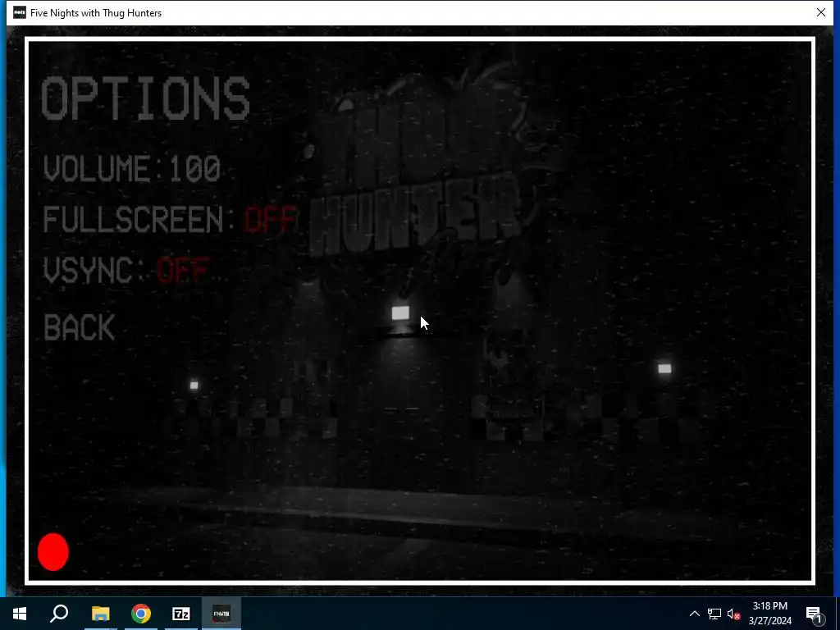This screenshot has height=630, width=840.
Task: Click the red circle in the game
Action: pos(53,552)
